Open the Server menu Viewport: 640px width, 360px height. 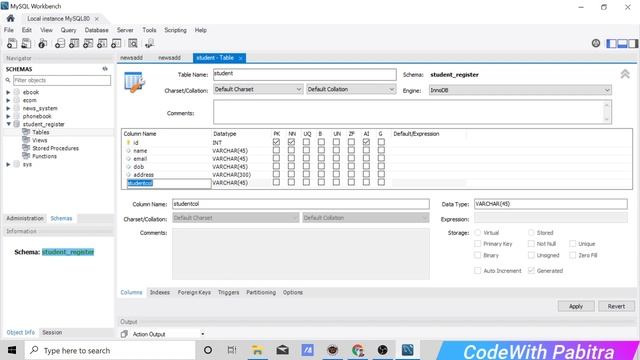point(125,30)
